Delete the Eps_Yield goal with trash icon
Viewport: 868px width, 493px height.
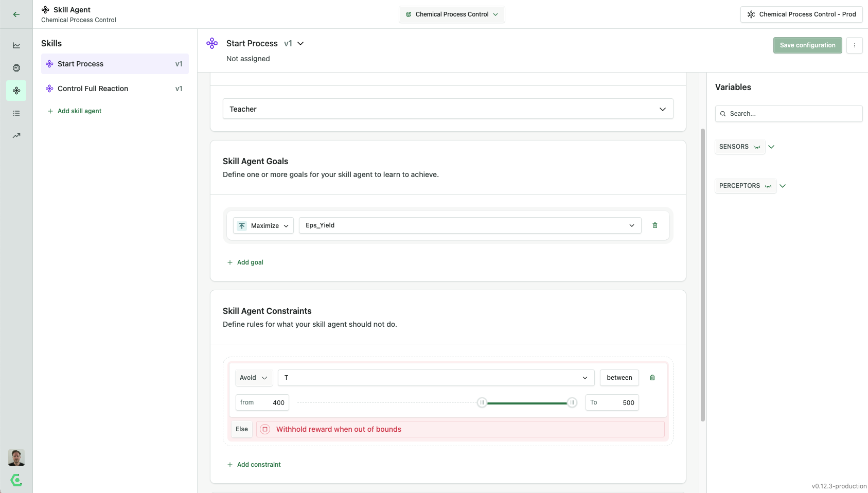click(655, 225)
